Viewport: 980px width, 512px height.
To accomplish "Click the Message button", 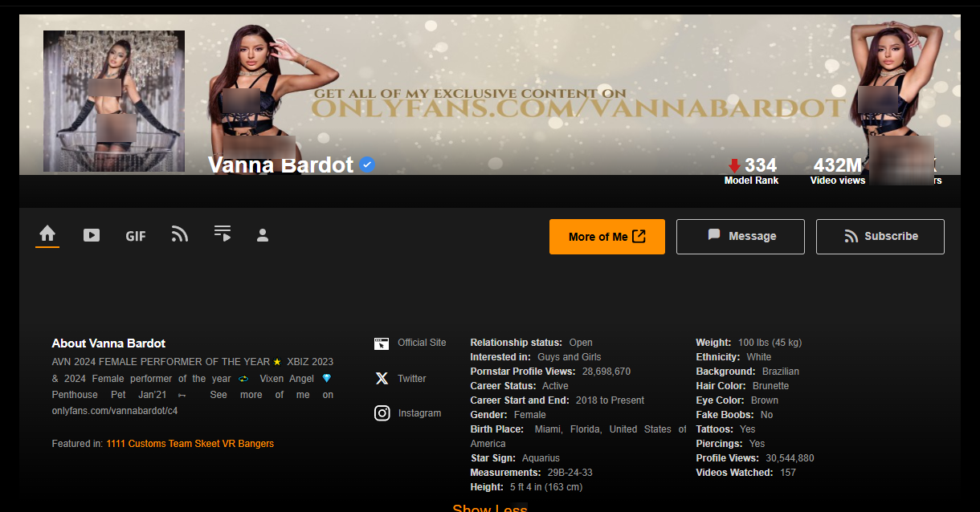I will coord(740,236).
